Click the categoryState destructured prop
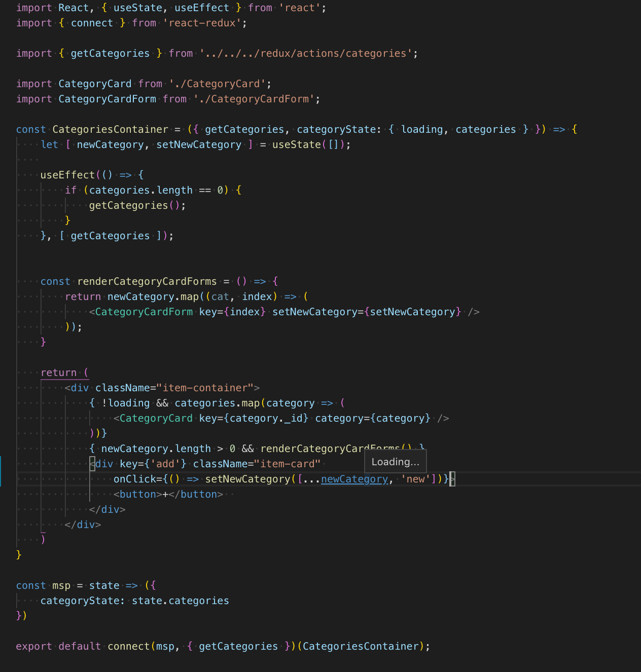Viewport: 641px width, 672px height. point(336,129)
